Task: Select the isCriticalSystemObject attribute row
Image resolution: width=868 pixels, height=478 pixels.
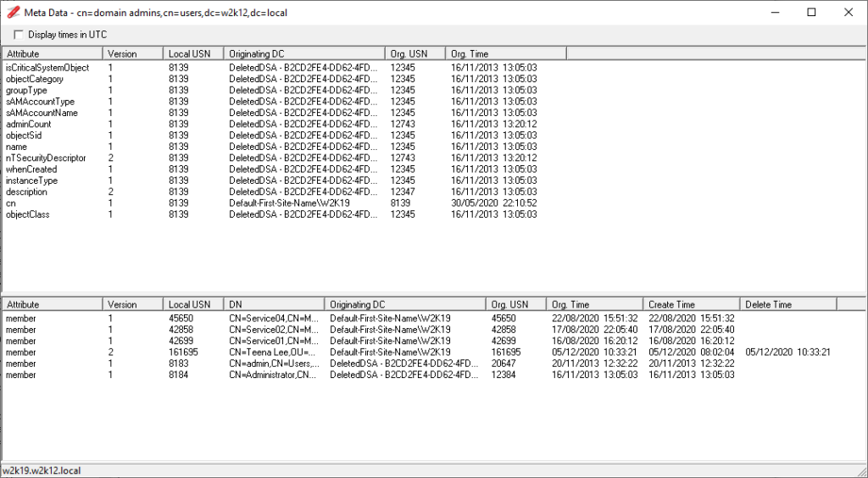Action: pos(285,68)
